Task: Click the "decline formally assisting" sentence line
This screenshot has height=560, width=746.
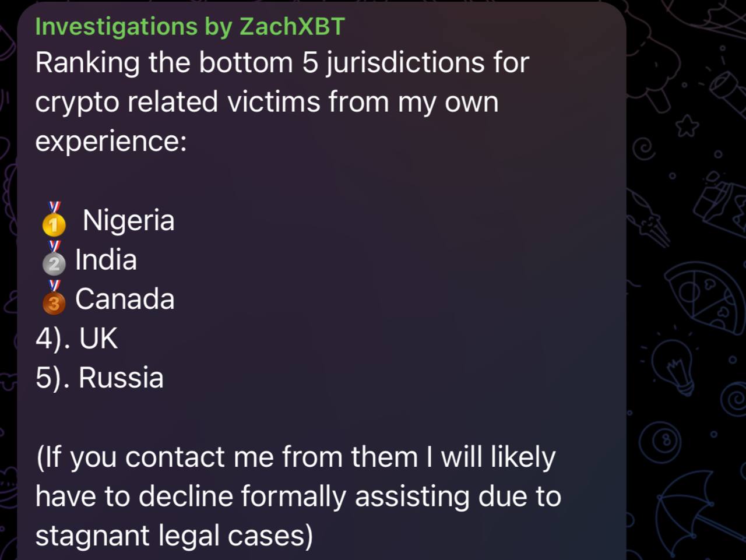Action: (x=298, y=496)
